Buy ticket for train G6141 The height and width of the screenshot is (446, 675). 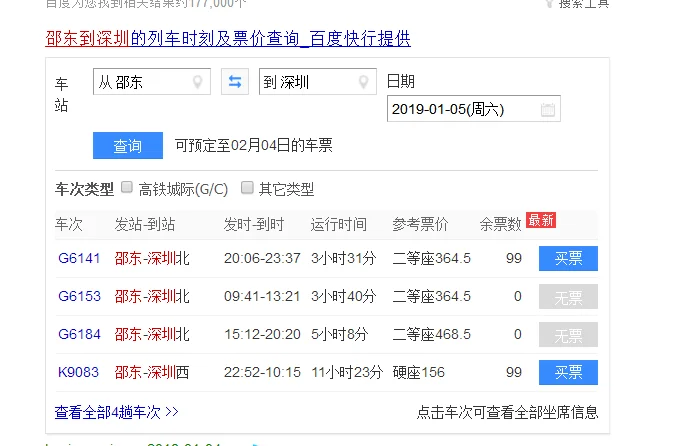pyautogui.click(x=568, y=258)
